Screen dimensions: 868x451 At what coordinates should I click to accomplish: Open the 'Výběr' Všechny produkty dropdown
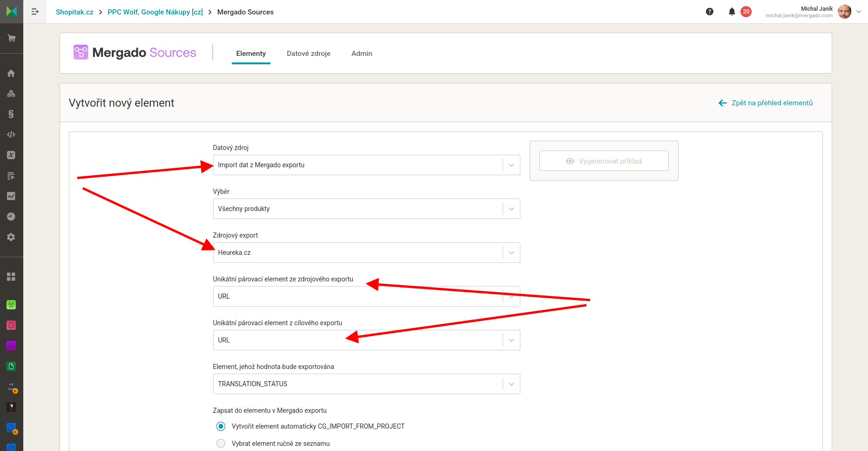click(366, 209)
